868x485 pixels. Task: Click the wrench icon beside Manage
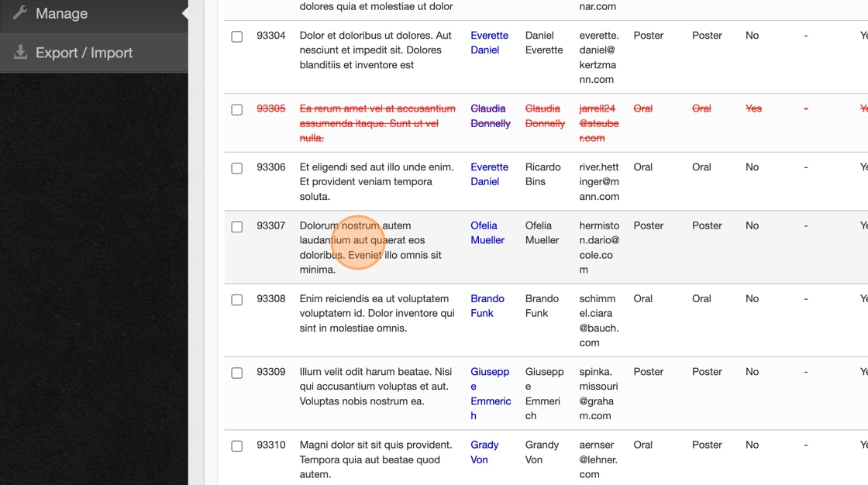(x=20, y=13)
